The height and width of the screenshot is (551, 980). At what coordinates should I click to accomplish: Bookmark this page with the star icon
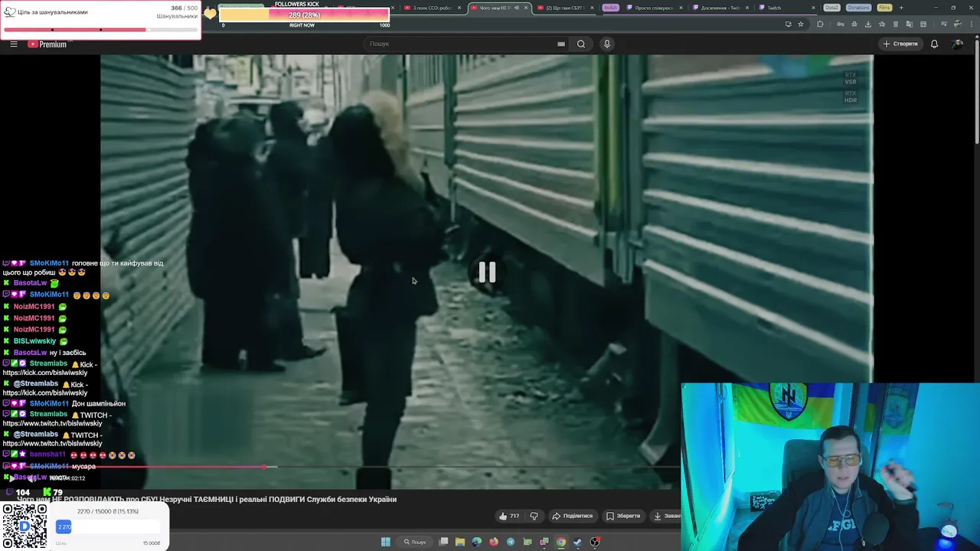801,24
